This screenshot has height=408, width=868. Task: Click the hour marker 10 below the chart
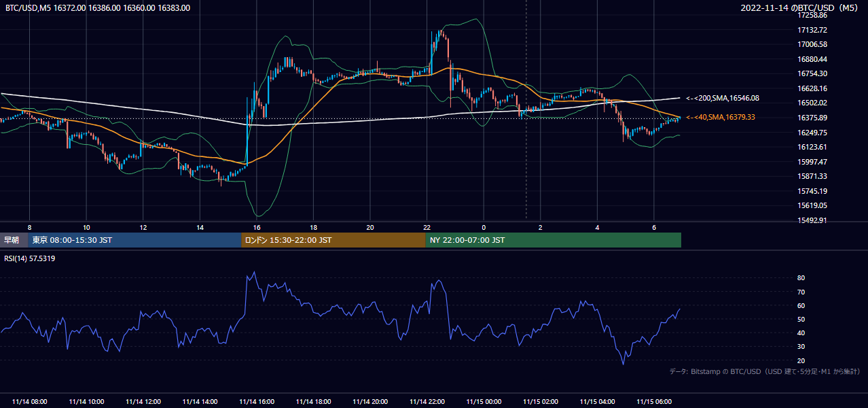(86, 227)
